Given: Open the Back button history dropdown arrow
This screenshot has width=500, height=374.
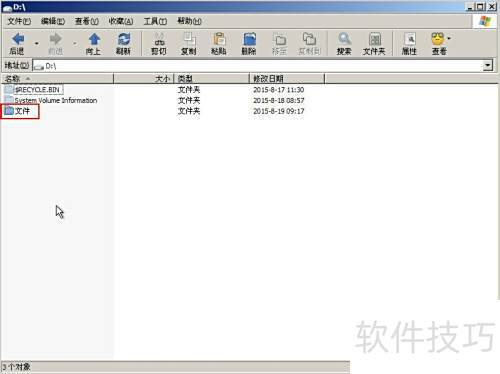Looking at the screenshot, I should (37, 43).
